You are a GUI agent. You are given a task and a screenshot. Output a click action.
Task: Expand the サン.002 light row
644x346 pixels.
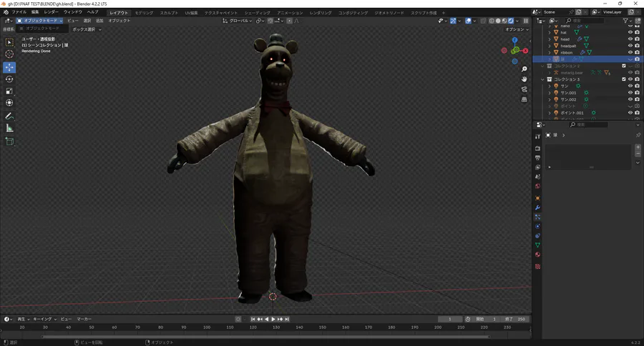click(x=550, y=99)
